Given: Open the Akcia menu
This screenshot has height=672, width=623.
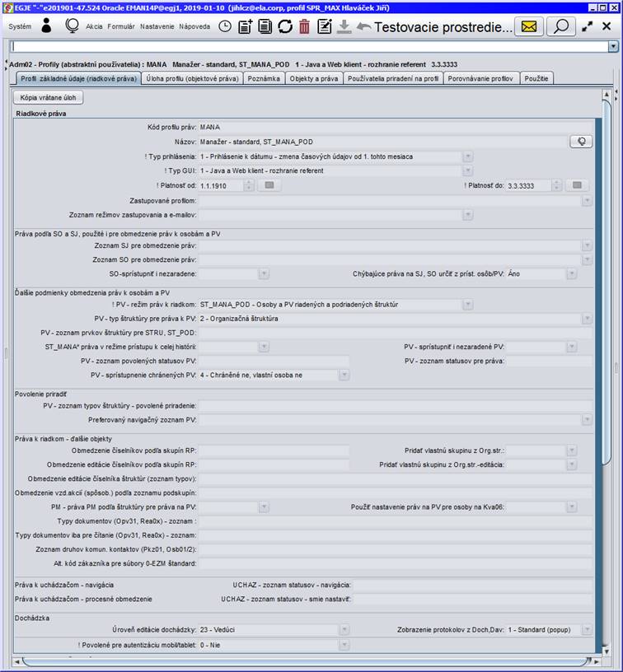Looking at the screenshot, I should tap(94, 26).
